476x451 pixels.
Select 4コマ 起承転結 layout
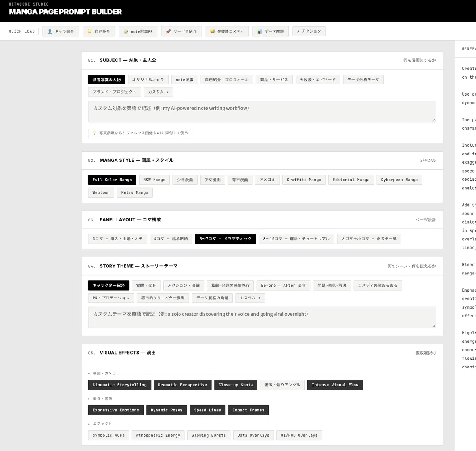coord(171,239)
